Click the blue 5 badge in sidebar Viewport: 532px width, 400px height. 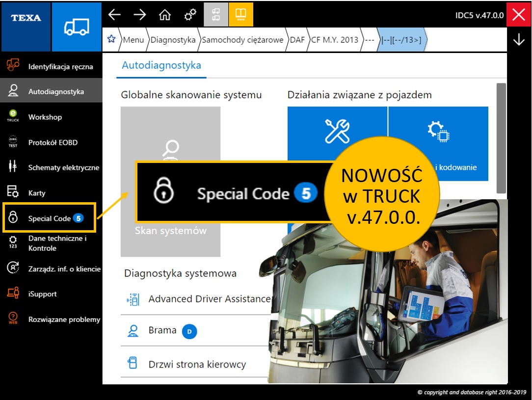point(79,218)
